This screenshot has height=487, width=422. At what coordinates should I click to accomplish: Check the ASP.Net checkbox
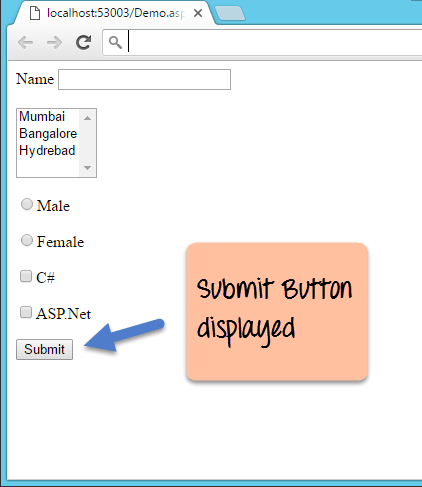click(x=26, y=312)
